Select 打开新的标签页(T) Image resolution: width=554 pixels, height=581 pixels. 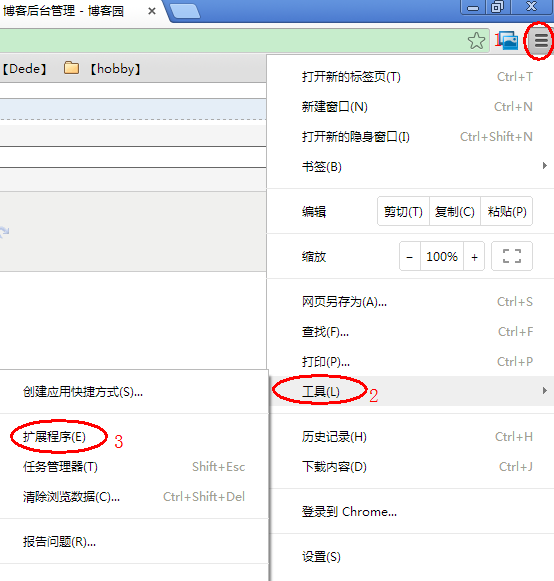click(411, 77)
